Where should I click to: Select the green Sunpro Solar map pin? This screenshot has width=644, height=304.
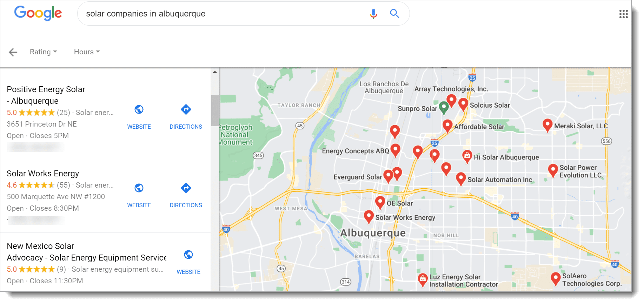[444, 107]
